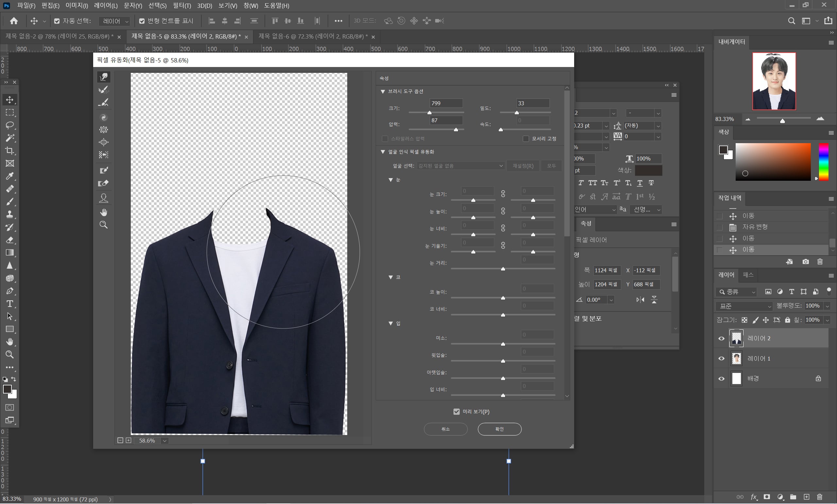Toggle the 자동 선택 checkbox

click(x=57, y=21)
